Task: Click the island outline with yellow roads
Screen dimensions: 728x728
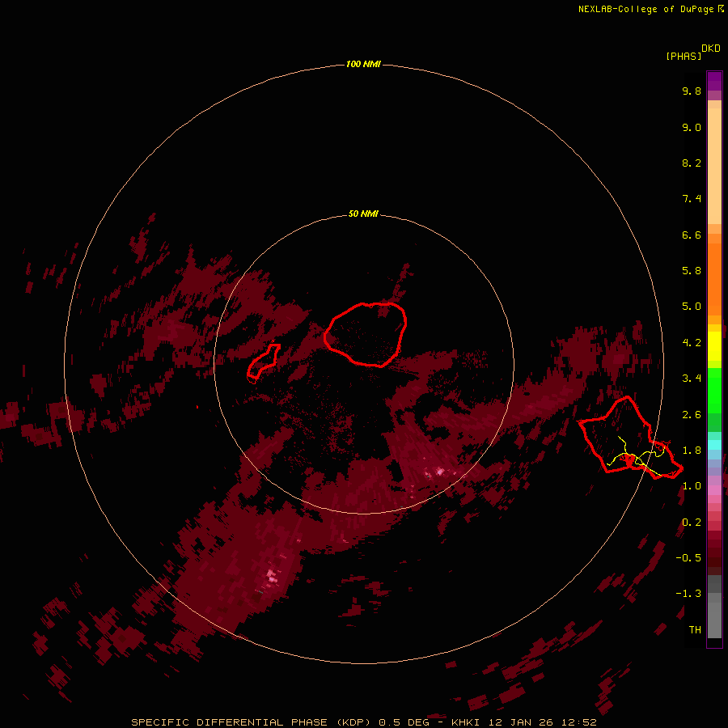Action: click(x=630, y=438)
